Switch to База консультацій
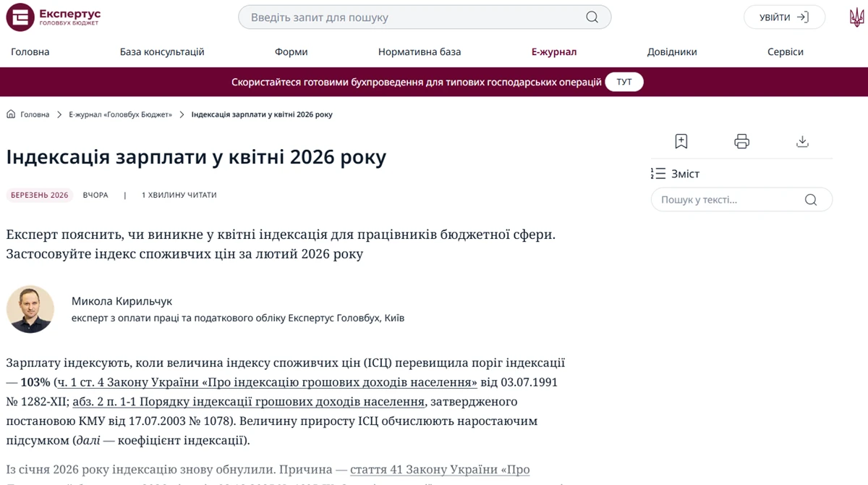 point(162,51)
